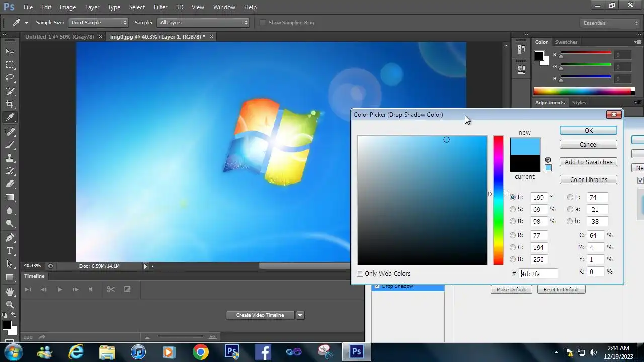644x362 pixels.
Task: Open the History panel icon
Action: pyautogui.click(x=521, y=50)
